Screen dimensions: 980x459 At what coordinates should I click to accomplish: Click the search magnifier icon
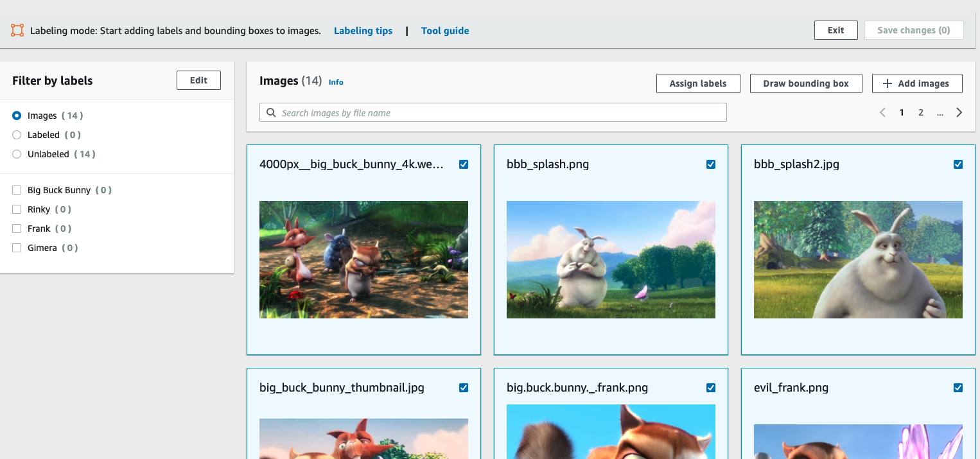tap(271, 113)
